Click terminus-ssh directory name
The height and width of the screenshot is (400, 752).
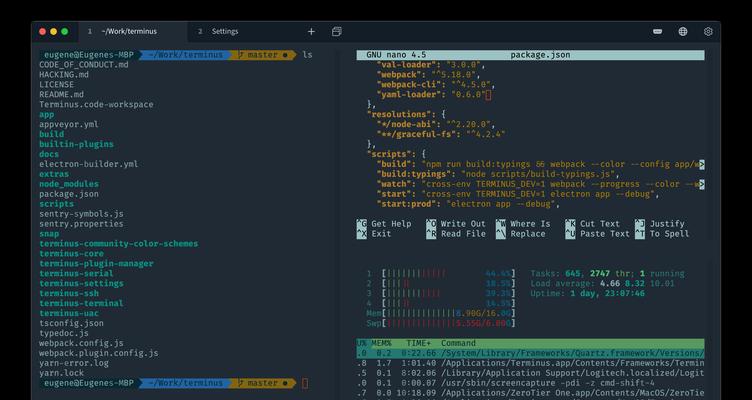69,294
